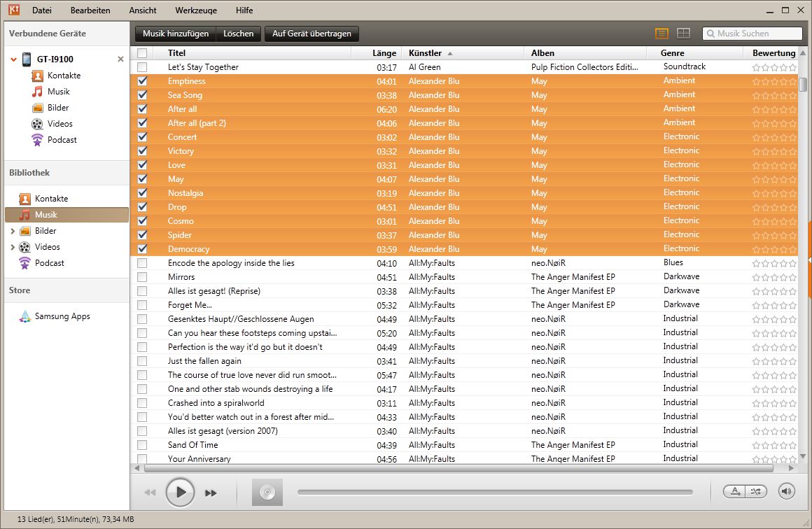Click the playback progress slider
Screen dimensions: 812x529
494,492
